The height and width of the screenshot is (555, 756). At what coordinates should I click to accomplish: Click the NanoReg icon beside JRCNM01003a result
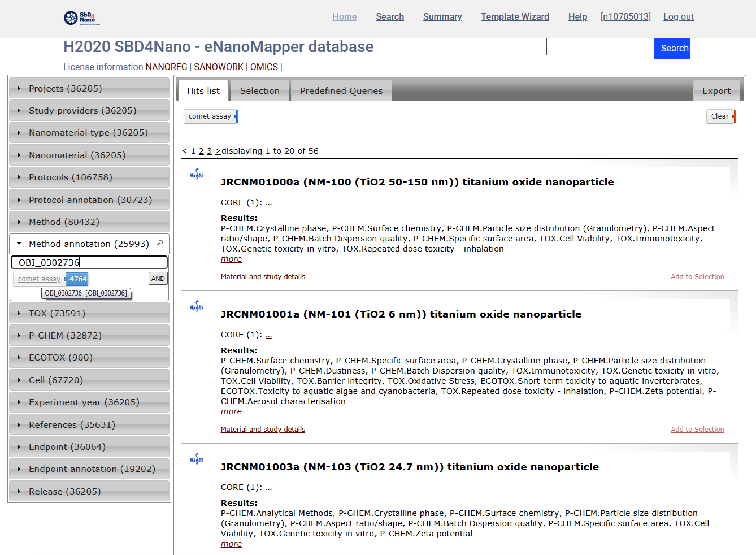tap(197, 459)
